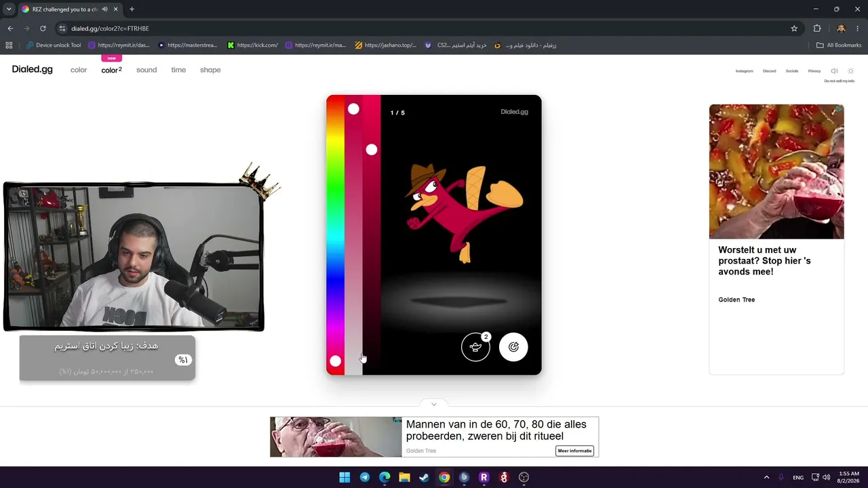Click Do not sell my info link
The image size is (868, 488).
(x=840, y=81)
